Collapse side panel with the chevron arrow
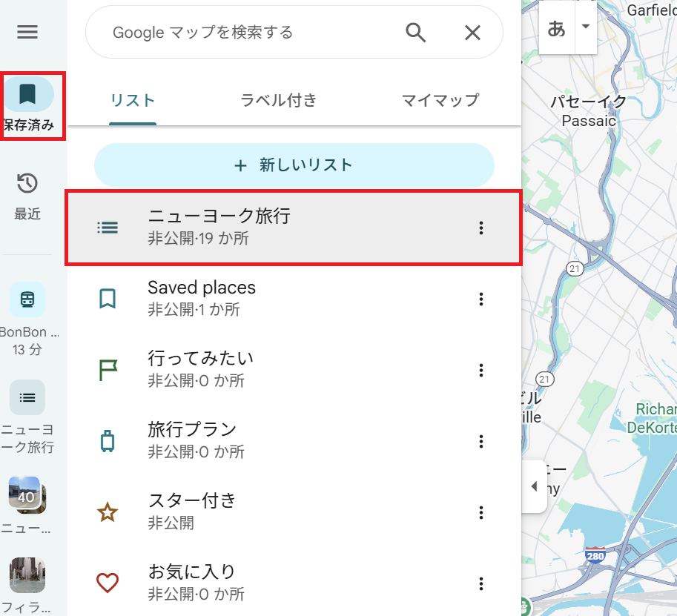Viewport: 677px width, 616px height. (535, 486)
